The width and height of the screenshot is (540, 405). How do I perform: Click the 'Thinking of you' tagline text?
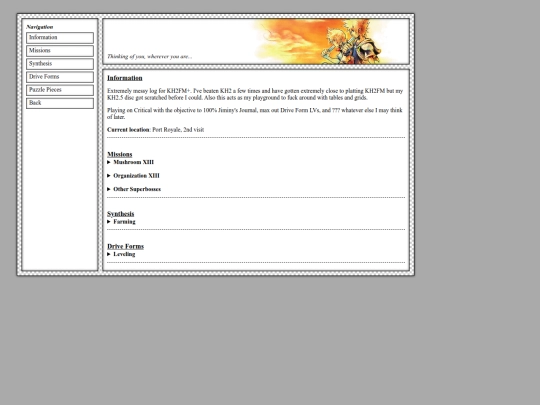[149, 56]
